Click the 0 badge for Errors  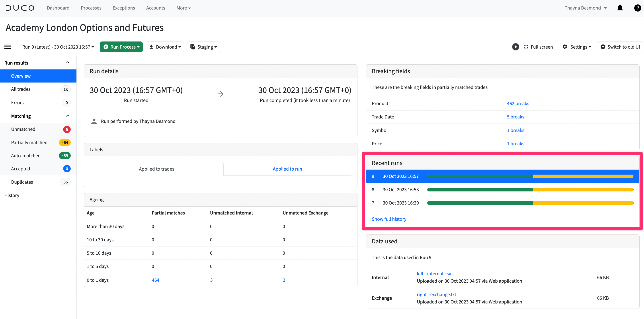tap(66, 102)
